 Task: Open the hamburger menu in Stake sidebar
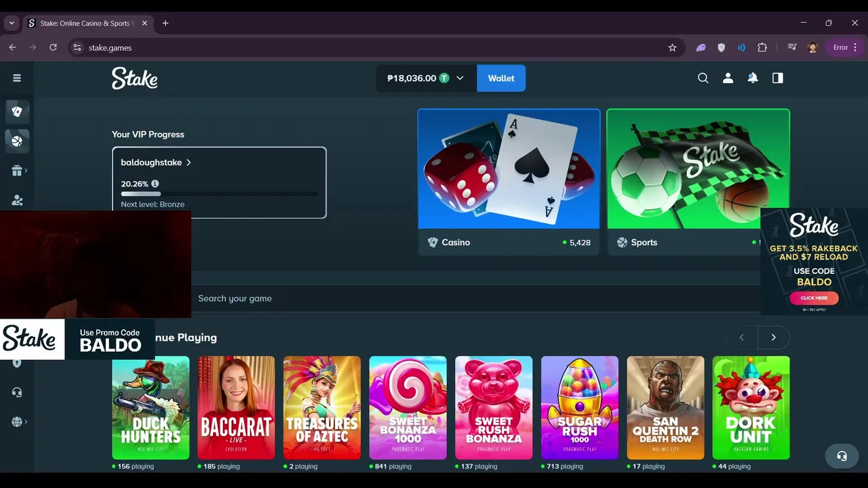tap(17, 78)
